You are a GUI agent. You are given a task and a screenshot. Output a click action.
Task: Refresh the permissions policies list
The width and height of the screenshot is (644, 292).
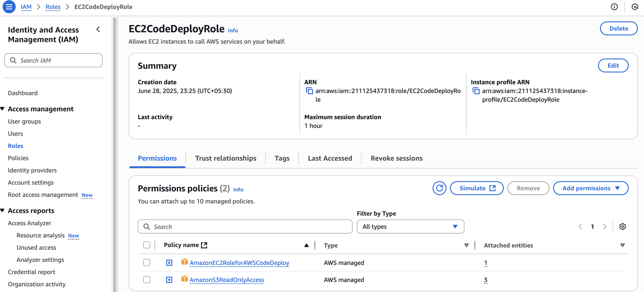tap(439, 188)
